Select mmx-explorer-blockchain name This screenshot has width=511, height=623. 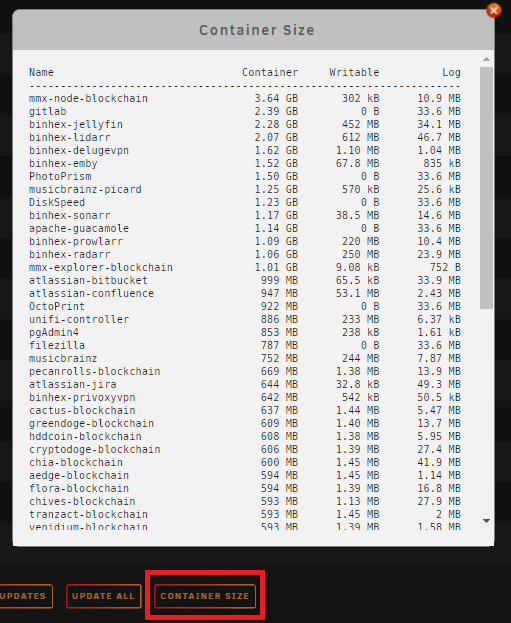coord(101,267)
